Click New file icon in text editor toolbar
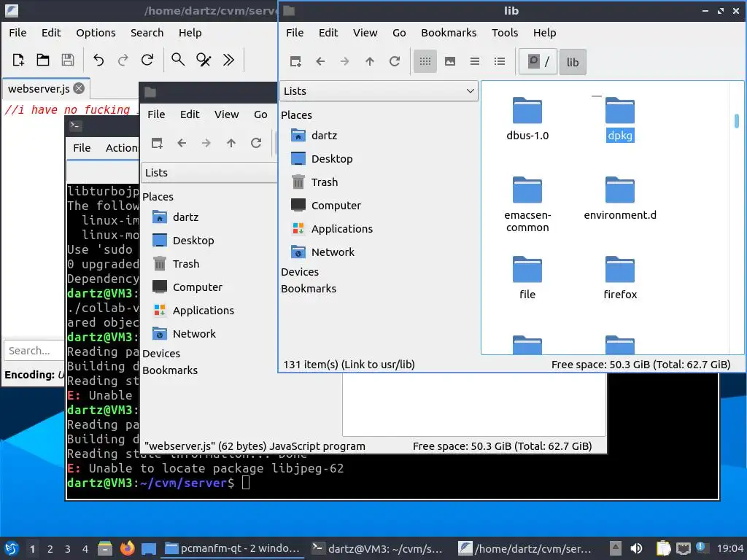This screenshot has width=747, height=560. tap(18, 60)
